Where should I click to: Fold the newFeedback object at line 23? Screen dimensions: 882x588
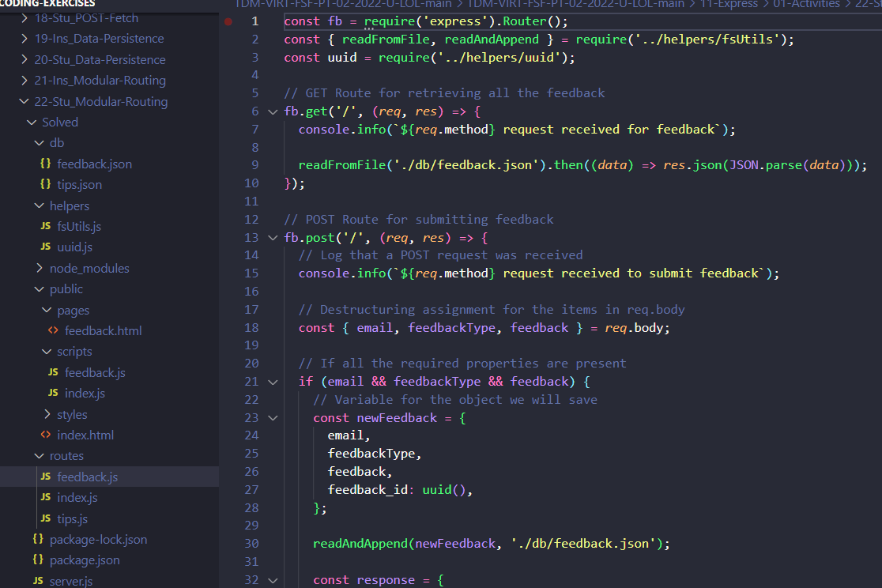click(x=273, y=418)
